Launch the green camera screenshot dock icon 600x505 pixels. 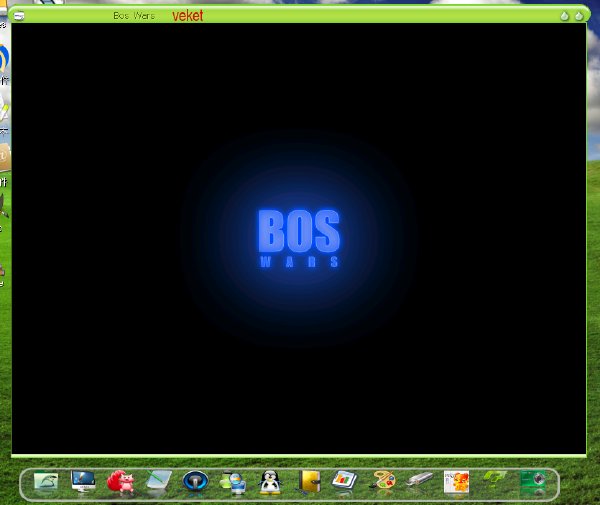coord(533,480)
